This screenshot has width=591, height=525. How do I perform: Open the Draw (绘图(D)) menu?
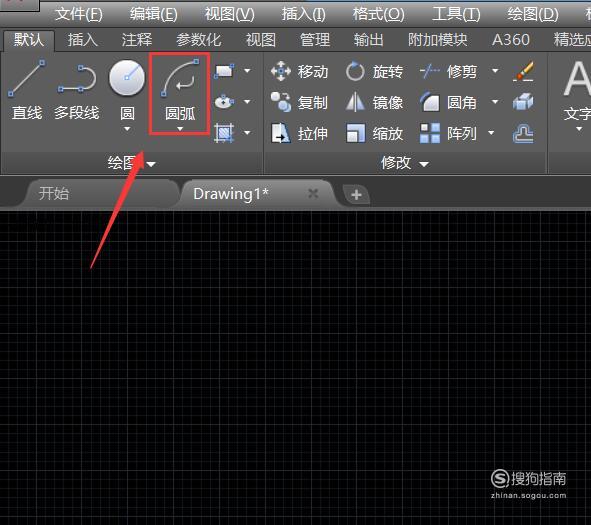click(x=533, y=14)
